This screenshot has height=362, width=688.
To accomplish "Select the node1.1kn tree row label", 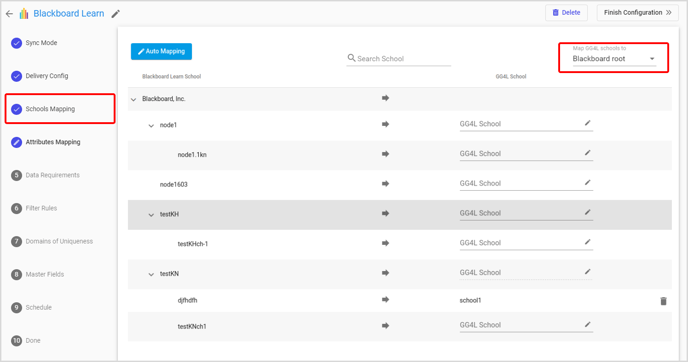I will [192, 155].
